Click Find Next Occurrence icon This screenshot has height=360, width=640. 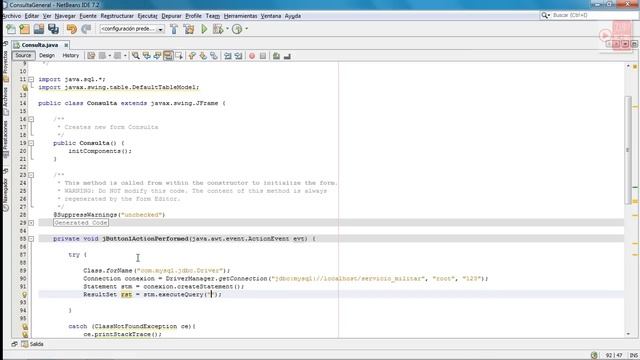(x=157, y=56)
